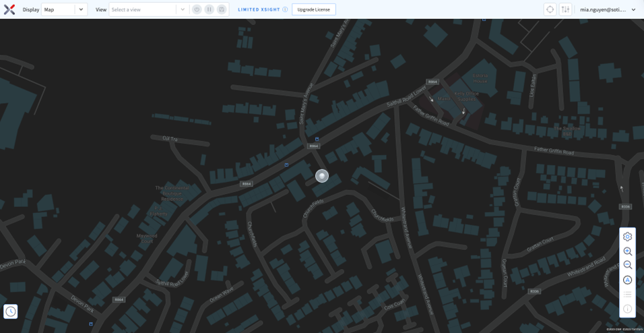The width and height of the screenshot is (644, 333).
Task: Open the Display mode dropdown showing Map
Action: (64, 9)
